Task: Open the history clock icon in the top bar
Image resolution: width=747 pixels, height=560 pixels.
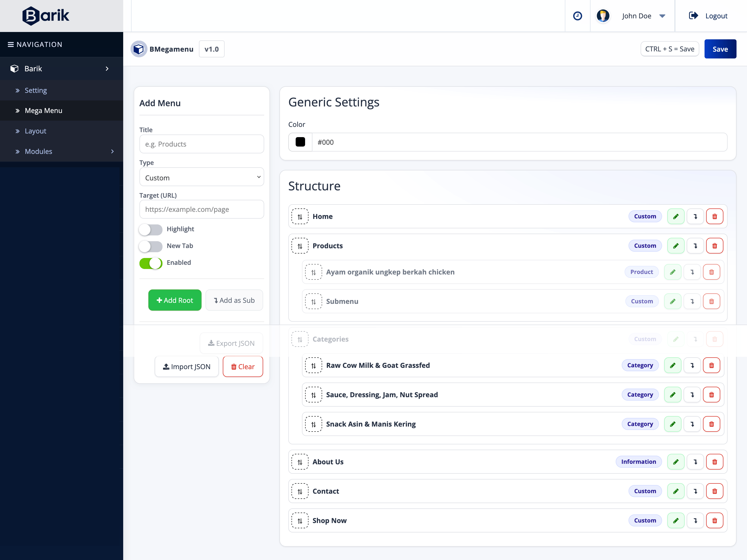Action: coord(577,15)
